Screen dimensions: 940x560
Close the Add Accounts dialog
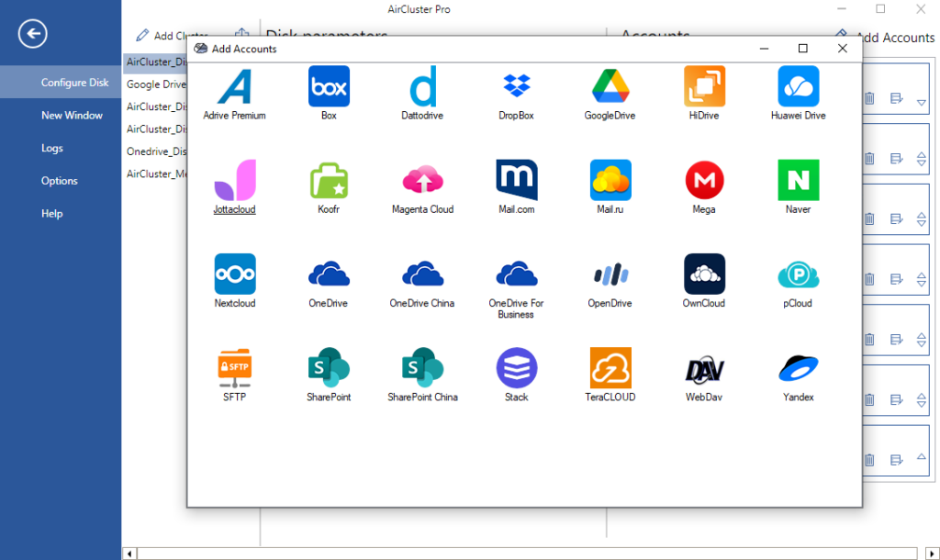pos(843,49)
